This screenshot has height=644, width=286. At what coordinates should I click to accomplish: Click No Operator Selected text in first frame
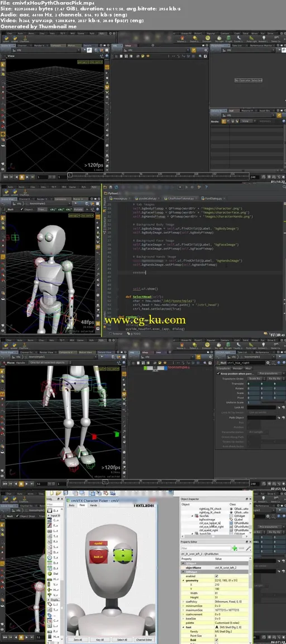point(248,80)
